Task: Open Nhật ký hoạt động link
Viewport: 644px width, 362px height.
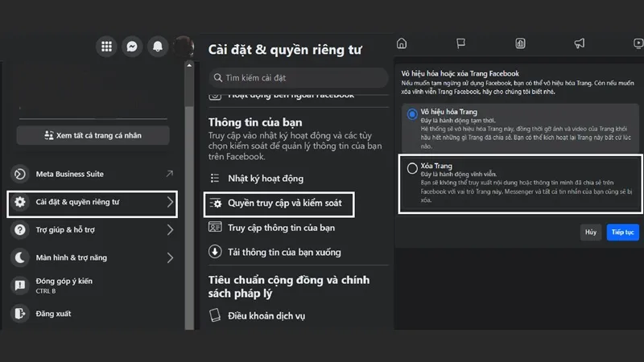Action: click(x=266, y=178)
